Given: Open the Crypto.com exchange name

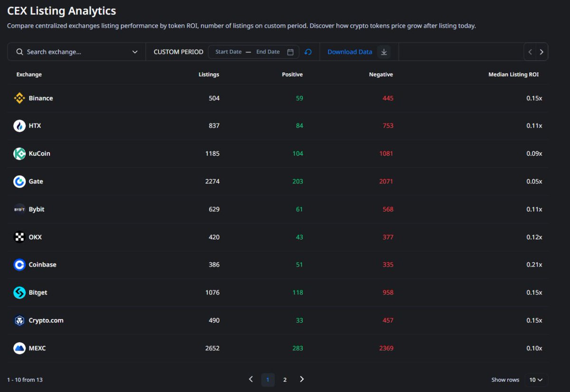Looking at the screenshot, I should pyautogui.click(x=46, y=320).
